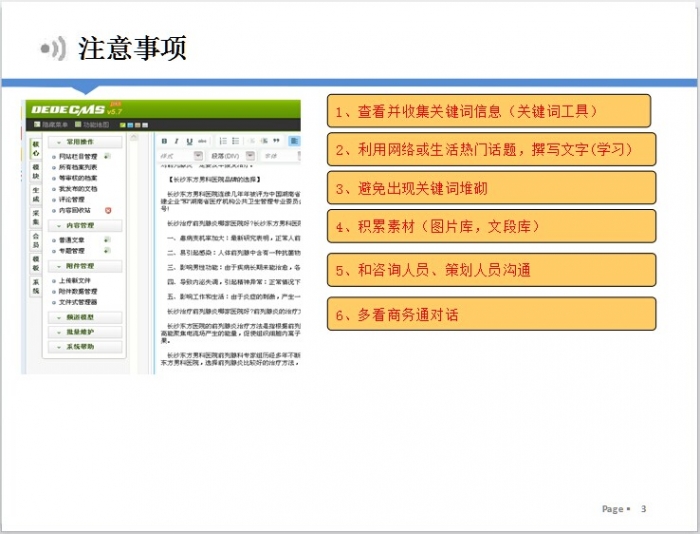Click the red icon beside 内容回收站

coord(108,210)
